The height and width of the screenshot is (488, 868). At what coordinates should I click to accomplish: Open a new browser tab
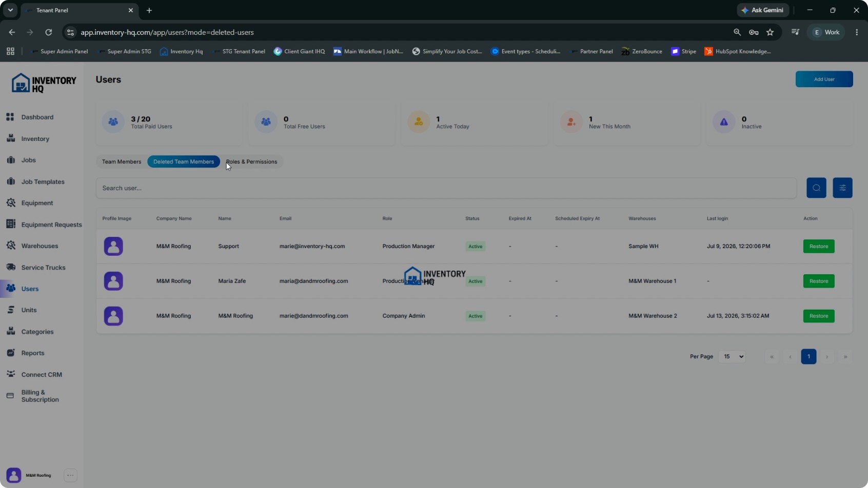149,10
